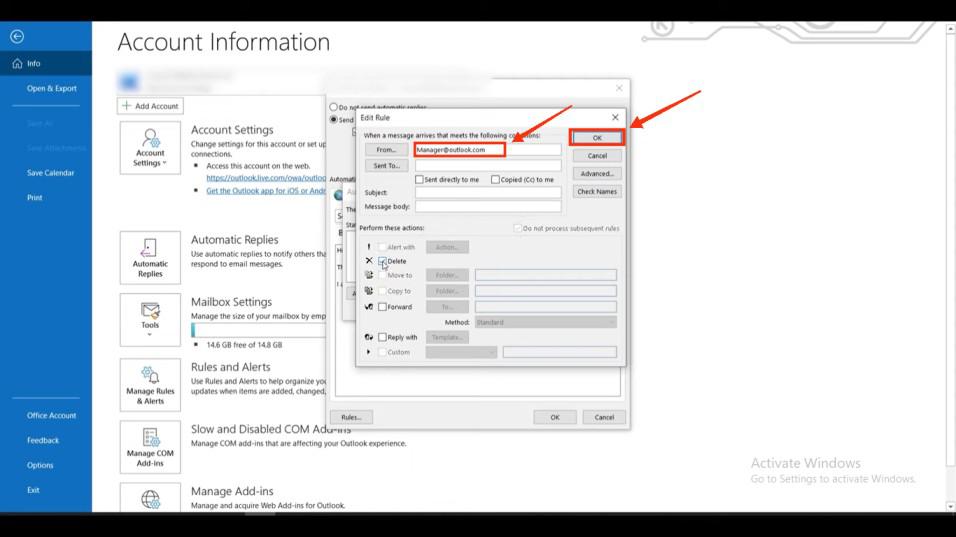Click the Alert exclamation icon

tap(369, 247)
